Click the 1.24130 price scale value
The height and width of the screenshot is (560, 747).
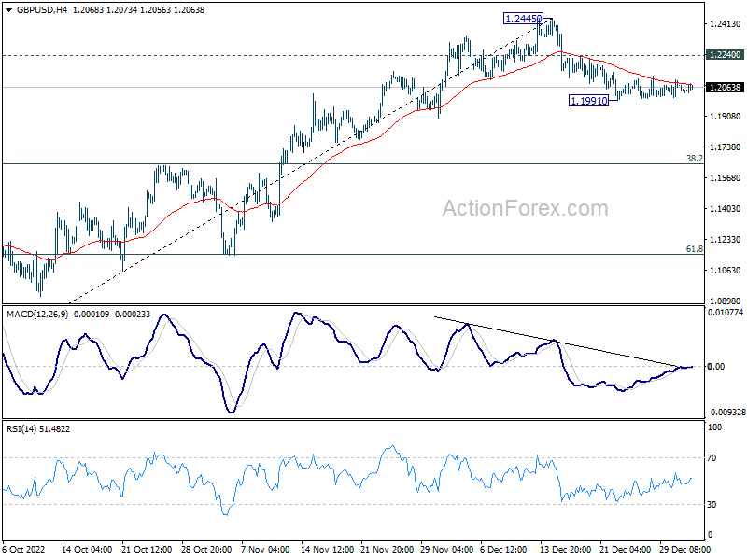click(x=726, y=24)
